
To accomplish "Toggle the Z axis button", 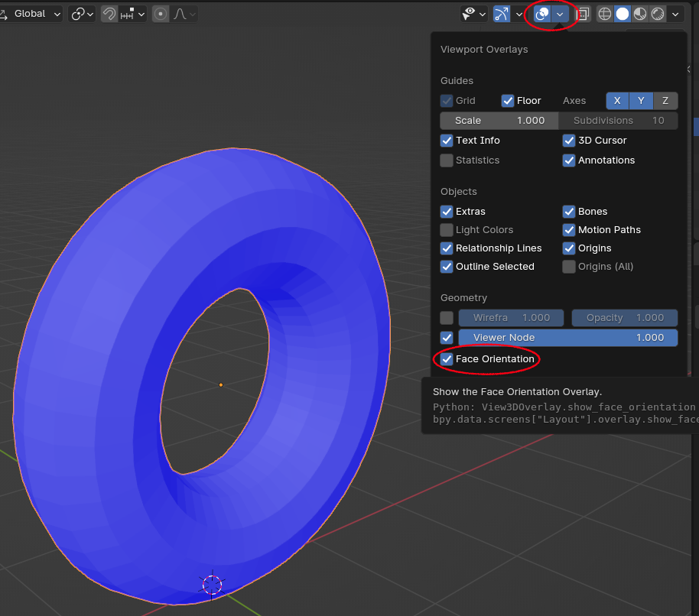I will pos(665,101).
